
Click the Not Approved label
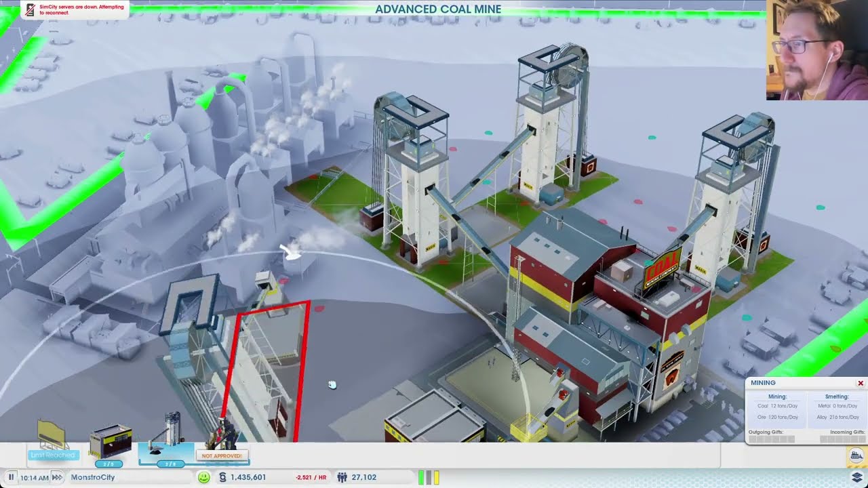[x=222, y=456]
